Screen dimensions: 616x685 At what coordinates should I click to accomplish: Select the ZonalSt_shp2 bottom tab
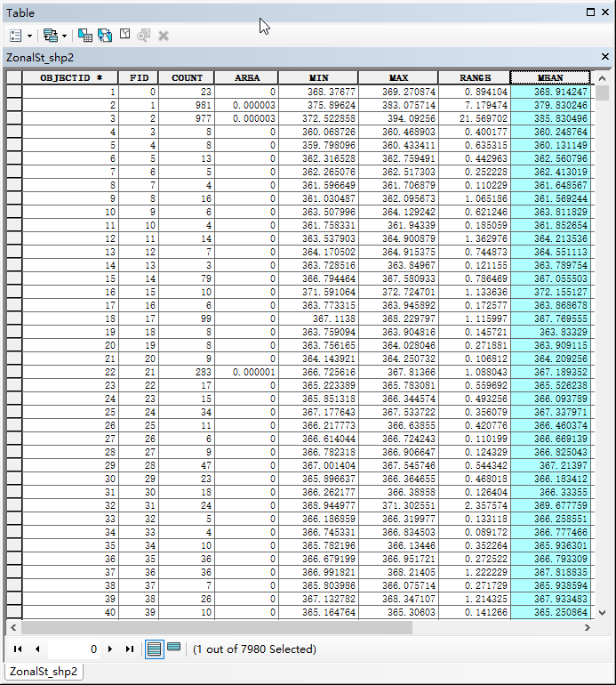[x=44, y=672]
